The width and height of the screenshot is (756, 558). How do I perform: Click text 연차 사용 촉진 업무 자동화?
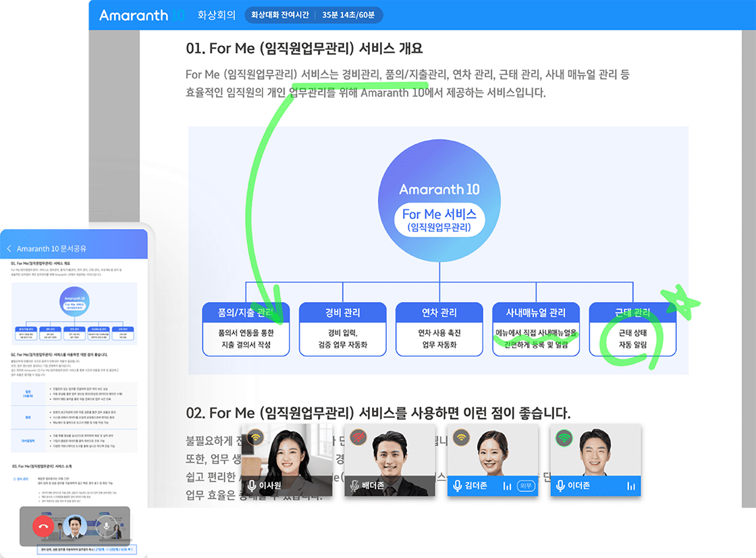coord(439,339)
